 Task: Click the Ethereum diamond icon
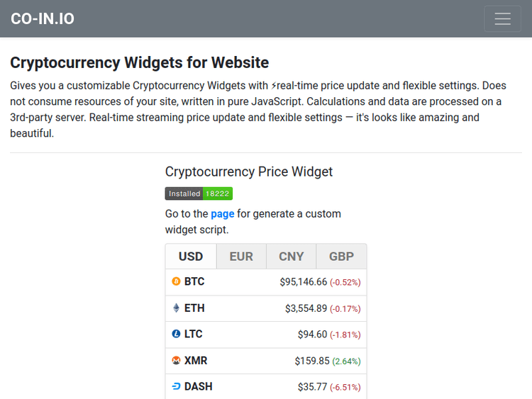[177, 308]
